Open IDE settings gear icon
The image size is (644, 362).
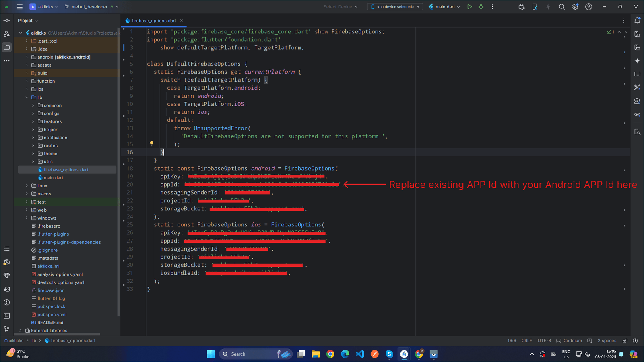pos(575,7)
